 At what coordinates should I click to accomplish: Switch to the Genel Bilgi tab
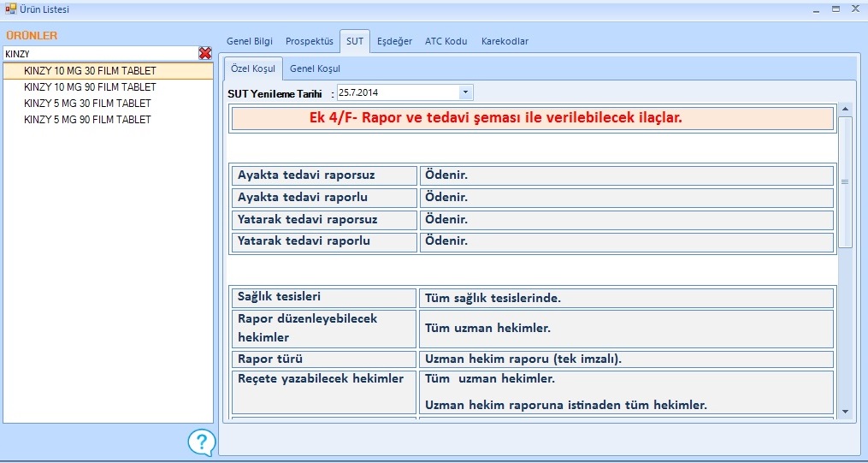[x=249, y=41]
